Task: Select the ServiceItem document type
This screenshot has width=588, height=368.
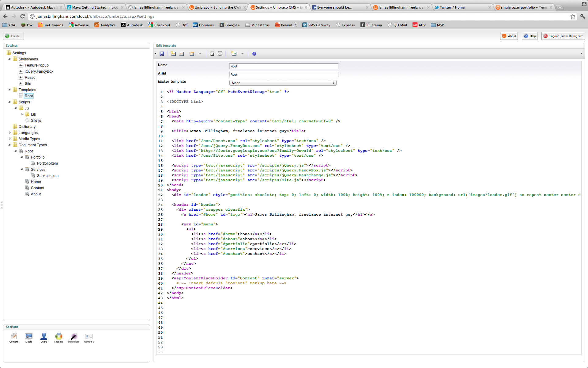Action: click(x=47, y=175)
